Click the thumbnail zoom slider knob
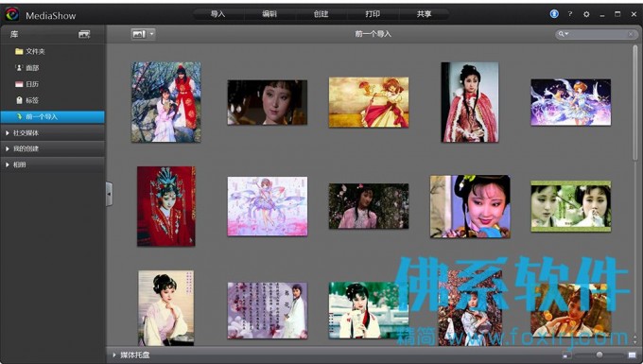 pyautogui.click(x=600, y=355)
